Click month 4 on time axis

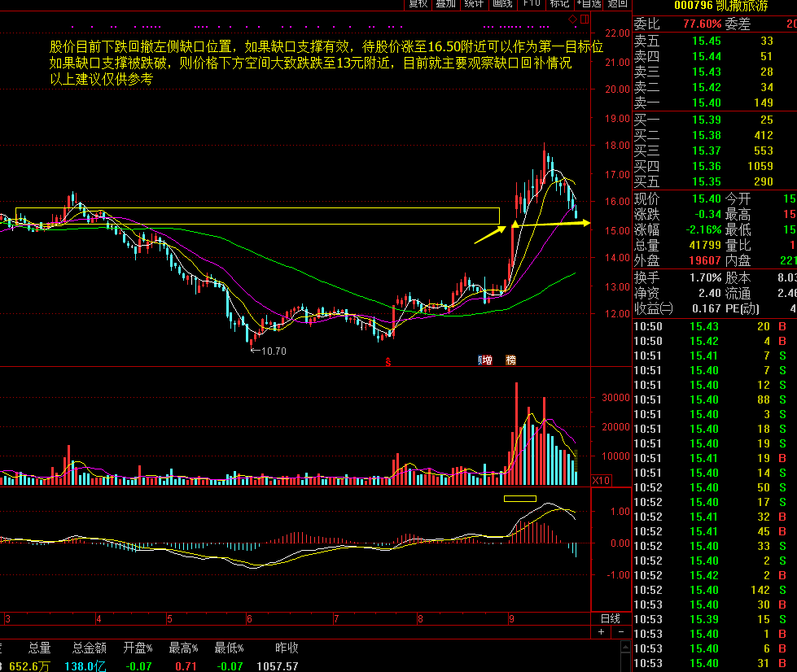[x=99, y=618]
